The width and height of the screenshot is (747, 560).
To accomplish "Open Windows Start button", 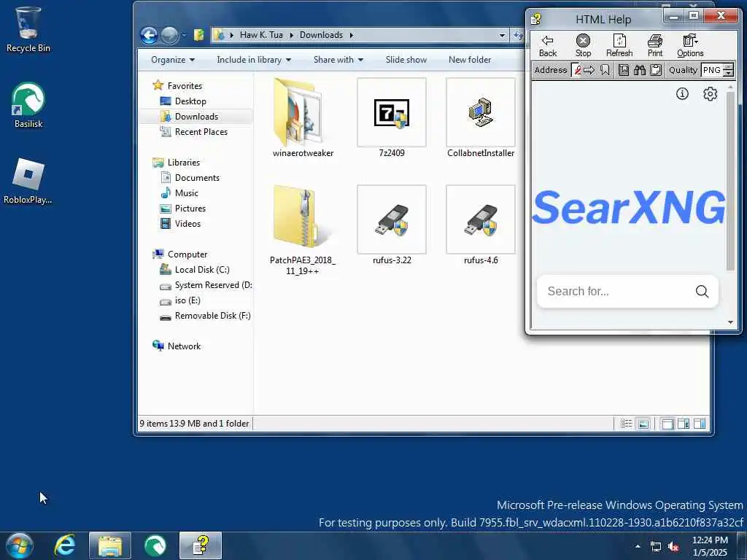I will tap(19, 545).
